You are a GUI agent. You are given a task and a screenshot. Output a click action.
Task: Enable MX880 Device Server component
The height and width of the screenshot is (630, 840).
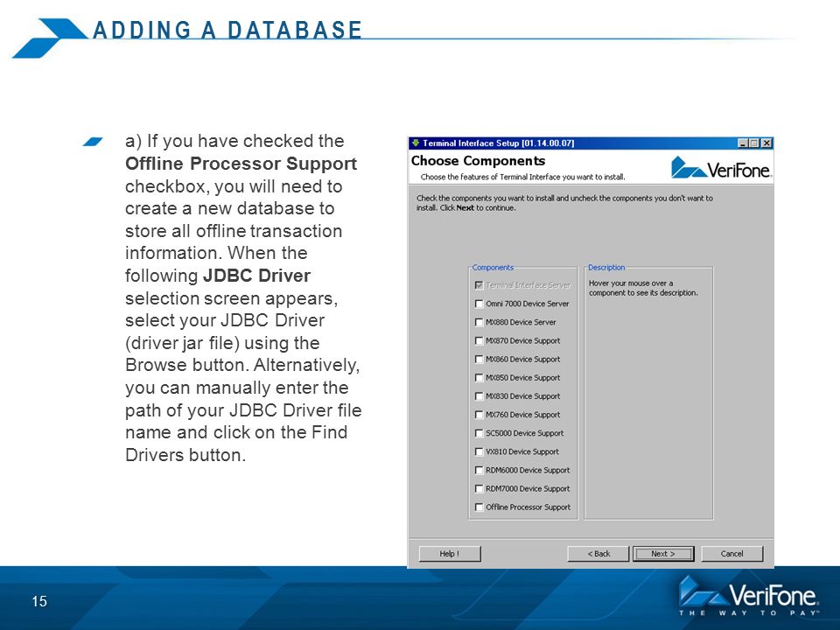479,323
